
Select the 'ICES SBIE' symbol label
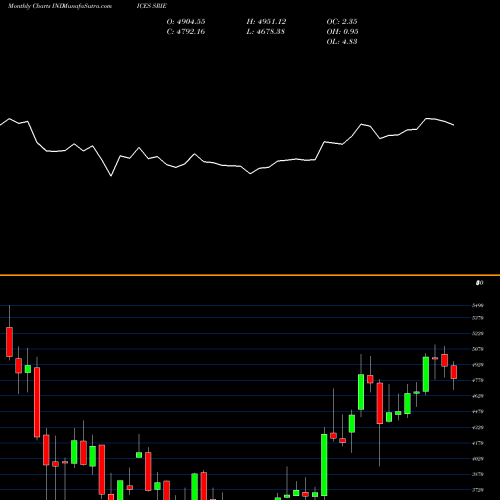point(151,6)
